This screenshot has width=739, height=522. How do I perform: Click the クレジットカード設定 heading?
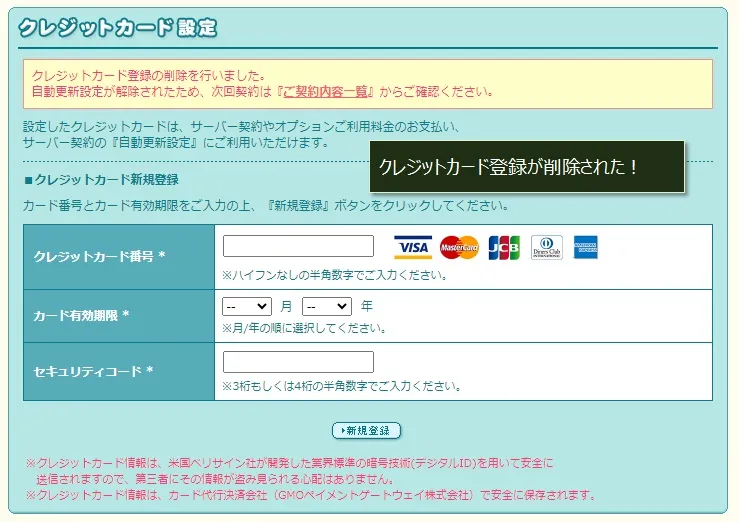(118, 27)
